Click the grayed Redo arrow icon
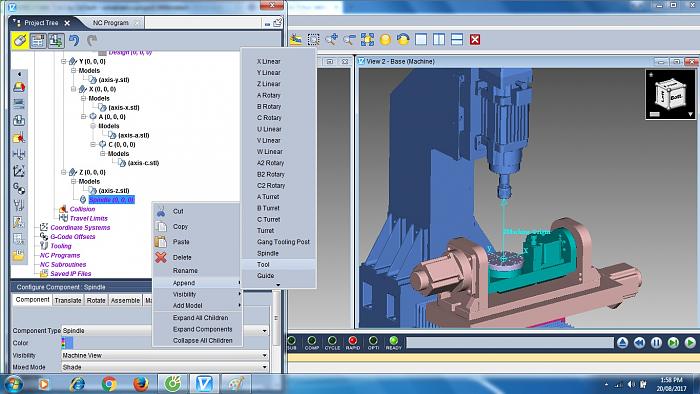The height and width of the screenshot is (394, 700). click(x=92, y=41)
